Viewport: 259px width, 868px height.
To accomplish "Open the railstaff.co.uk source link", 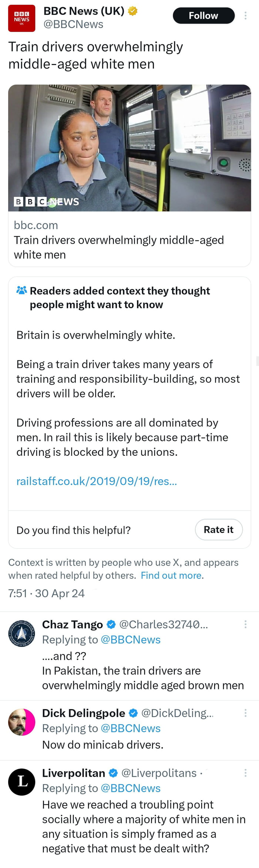I will click(x=97, y=481).
